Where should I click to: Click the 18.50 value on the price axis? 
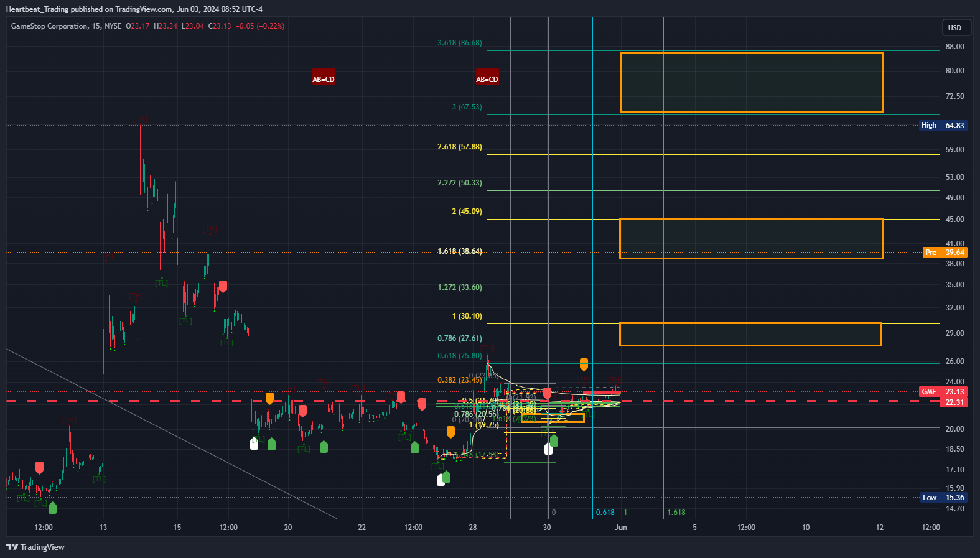(954, 449)
